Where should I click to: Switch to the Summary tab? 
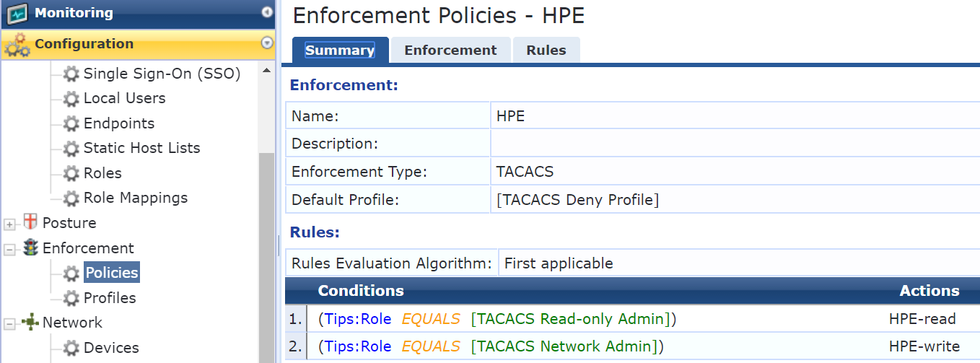[340, 51]
